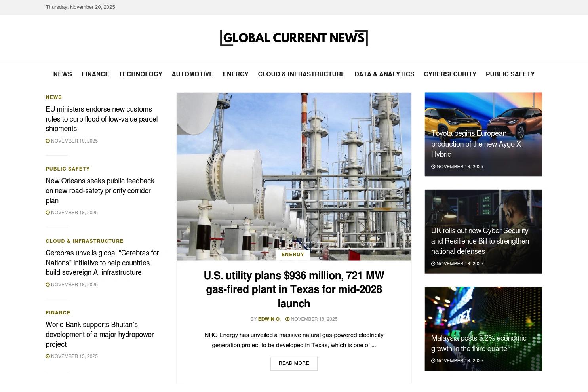Click clock icon beside Cerebras article date
The height and width of the screenshot is (392, 588).
point(48,285)
